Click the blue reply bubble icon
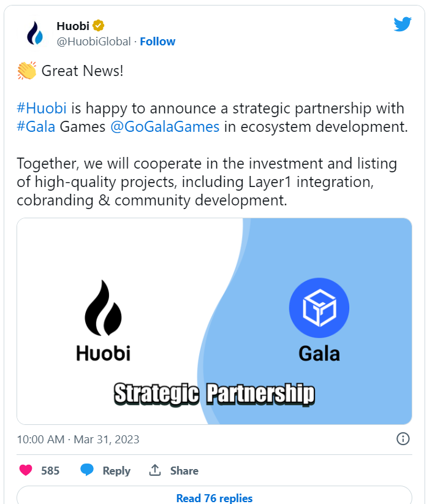Viewport: 427px width, 504px height. pos(87,470)
